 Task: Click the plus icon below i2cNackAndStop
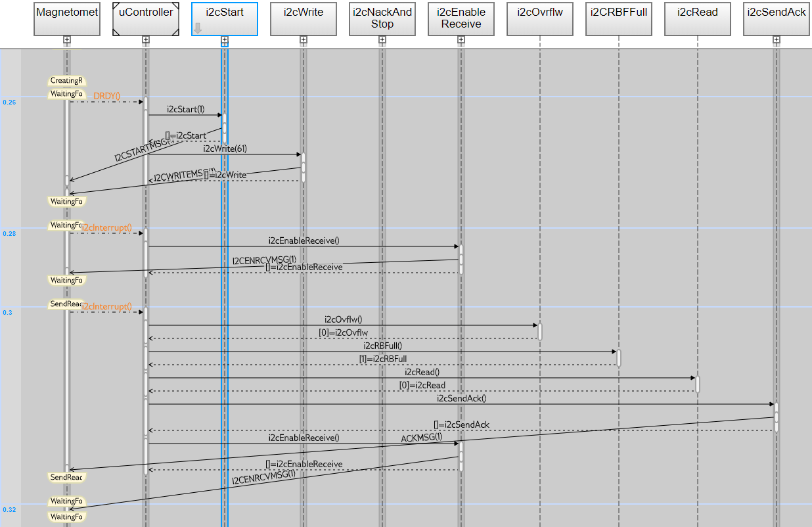(x=382, y=40)
